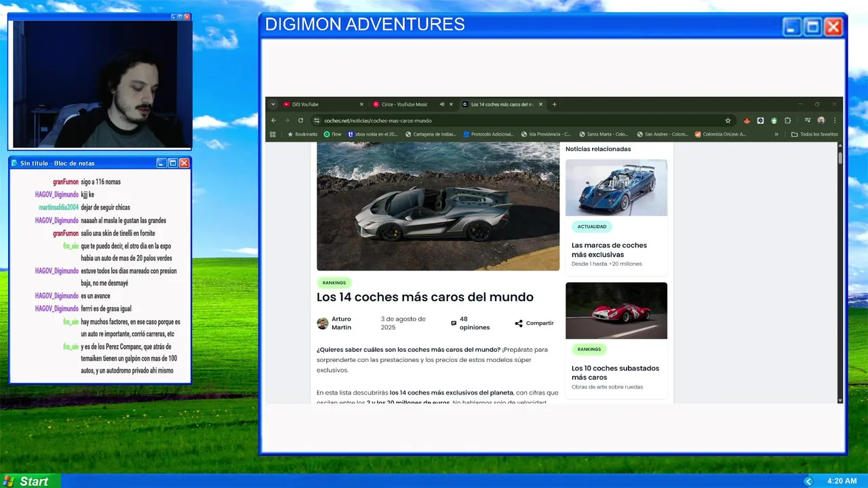Click RANKINGS tag under the Ferrari thumbnail
Screen dimensions: 868x488
(589, 349)
